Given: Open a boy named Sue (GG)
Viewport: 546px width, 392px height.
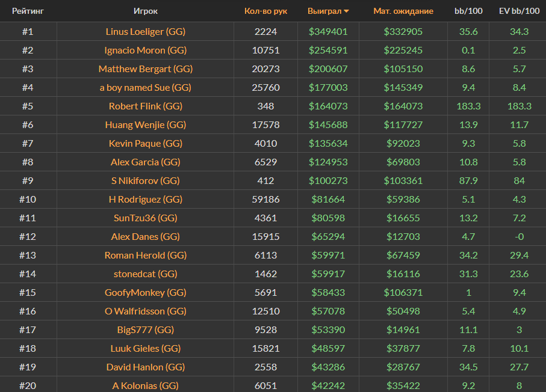Looking at the screenshot, I should 145,88.
